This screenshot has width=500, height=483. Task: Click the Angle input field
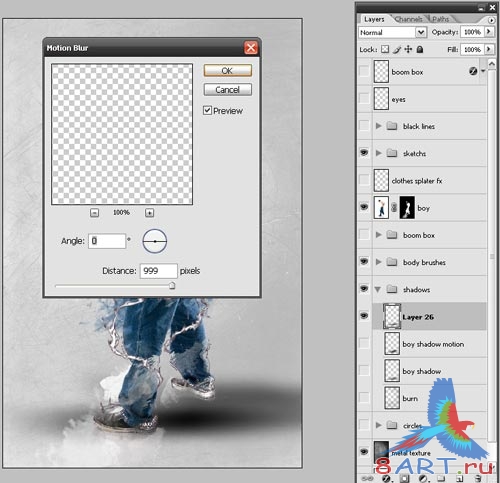107,241
